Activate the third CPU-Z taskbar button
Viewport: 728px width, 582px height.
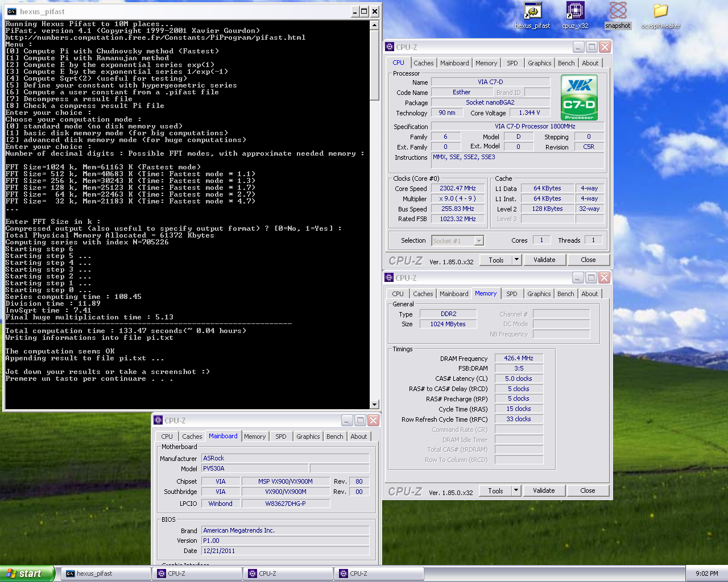click(x=379, y=573)
